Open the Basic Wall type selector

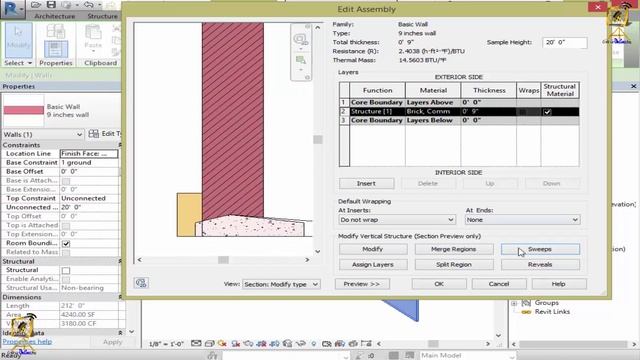61,110
